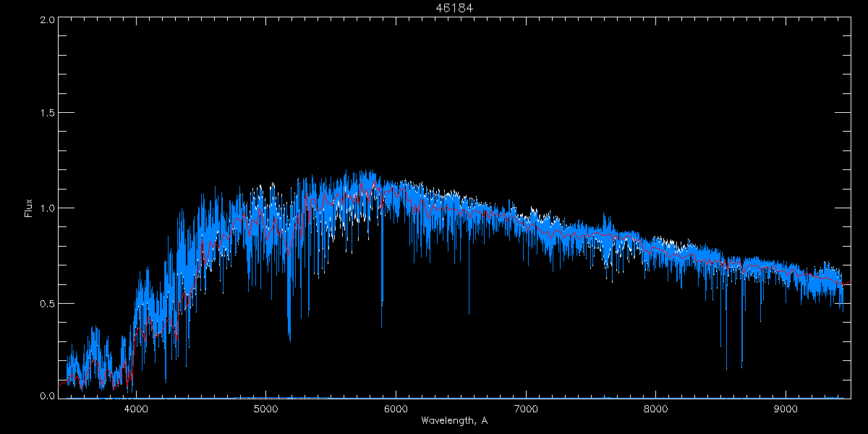
Task: Click the 0.0 flux tick label
Action: tap(47, 396)
